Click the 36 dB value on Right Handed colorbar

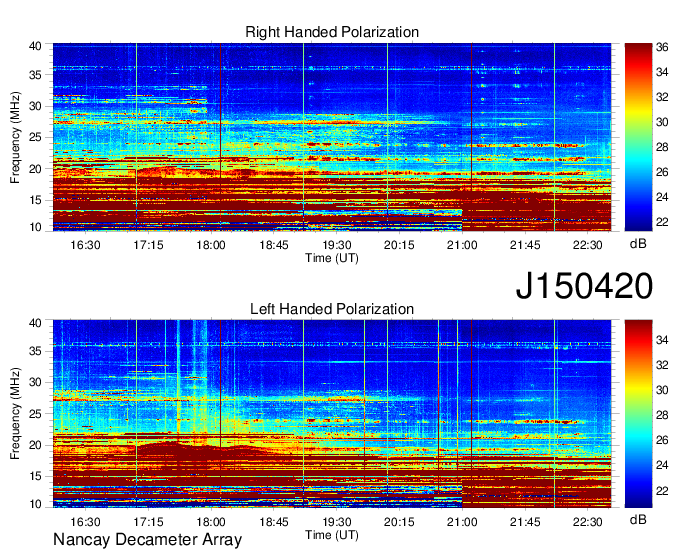(x=662, y=47)
